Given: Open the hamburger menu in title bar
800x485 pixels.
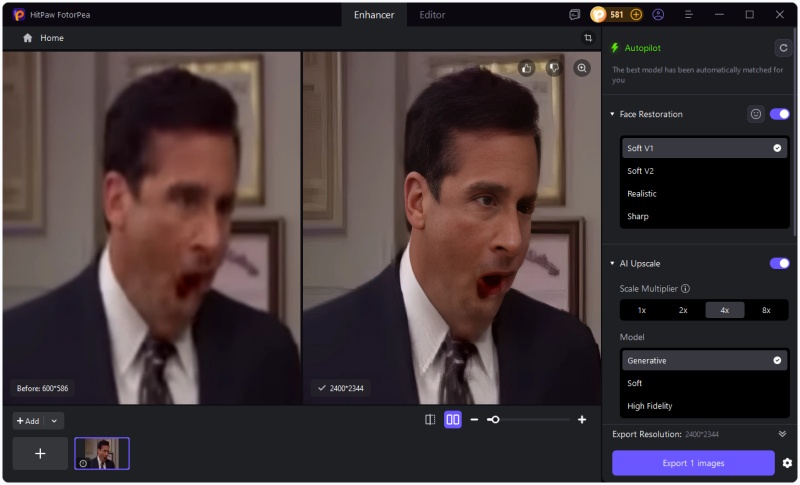Looking at the screenshot, I should click(688, 15).
